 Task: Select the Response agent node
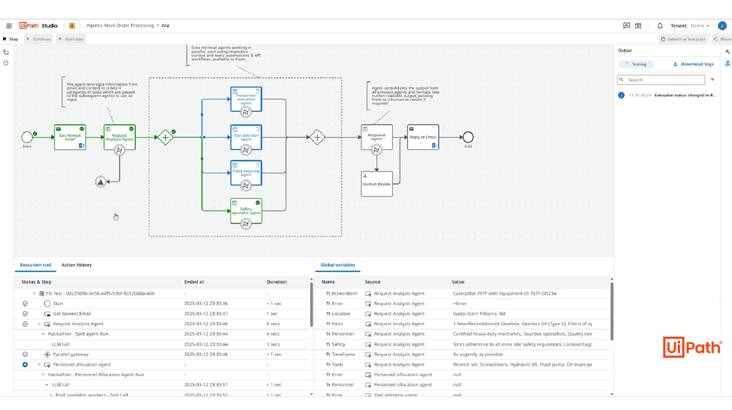click(377, 137)
